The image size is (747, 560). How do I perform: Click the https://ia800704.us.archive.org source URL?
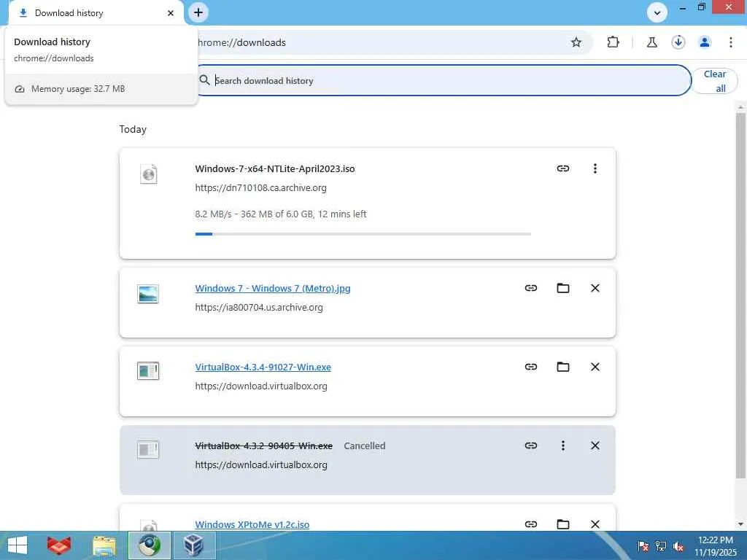tap(259, 307)
